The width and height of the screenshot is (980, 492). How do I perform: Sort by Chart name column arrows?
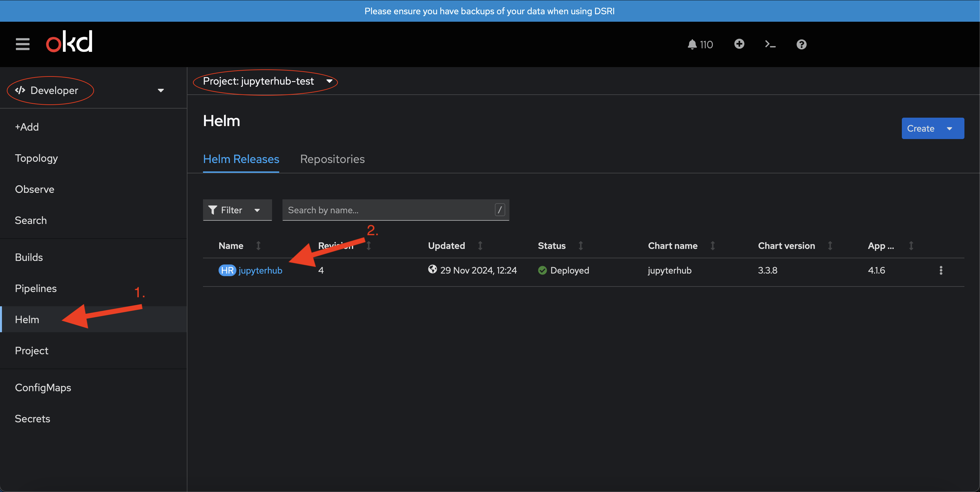712,246
